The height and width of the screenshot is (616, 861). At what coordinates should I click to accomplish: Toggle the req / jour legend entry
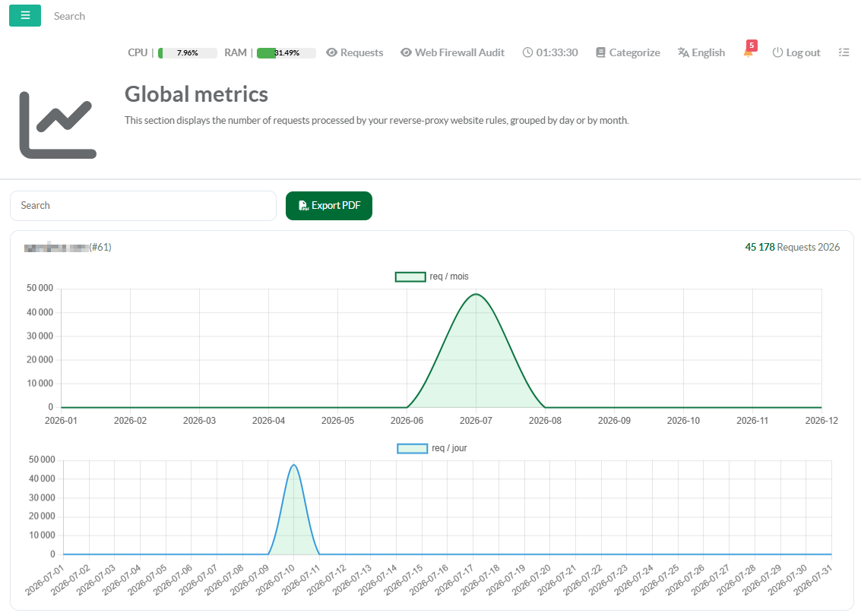pos(432,448)
